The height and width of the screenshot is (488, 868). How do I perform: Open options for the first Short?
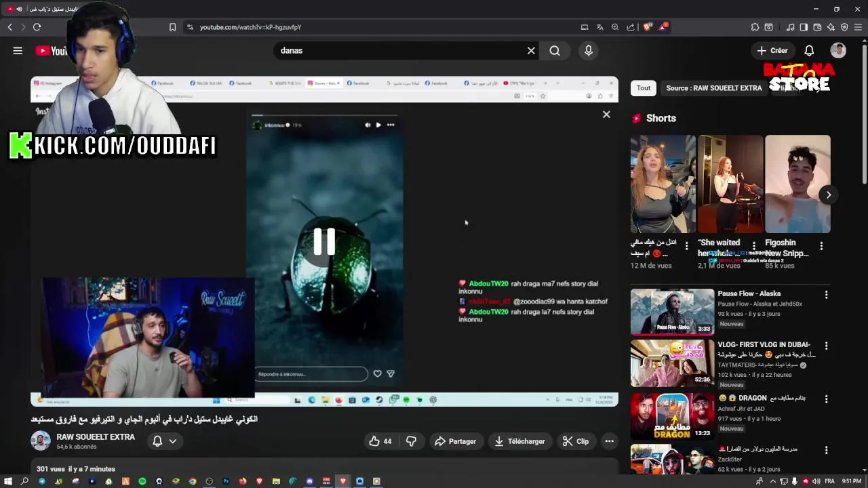pos(686,246)
